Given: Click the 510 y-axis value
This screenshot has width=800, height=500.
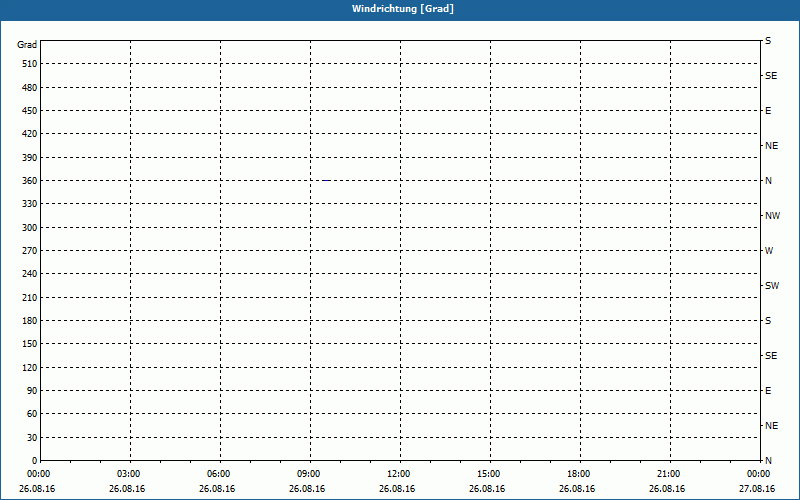Looking at the screenshot, I should [x=30, y=64].
